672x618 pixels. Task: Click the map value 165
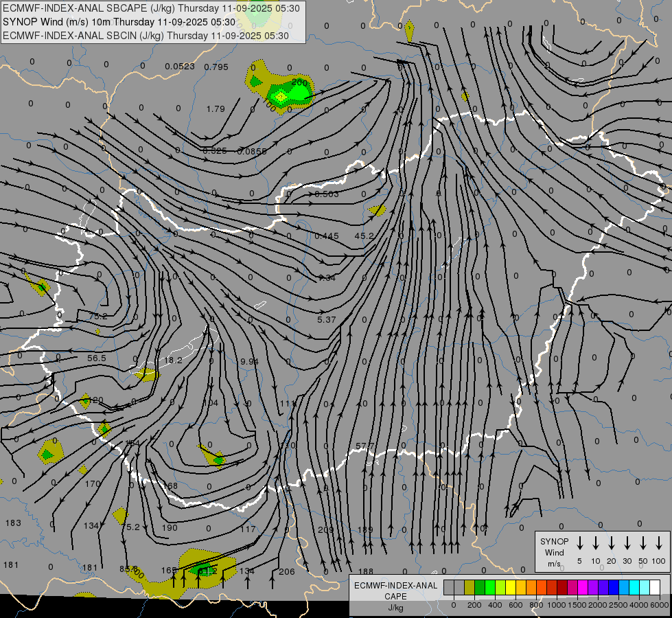[170, 571]
